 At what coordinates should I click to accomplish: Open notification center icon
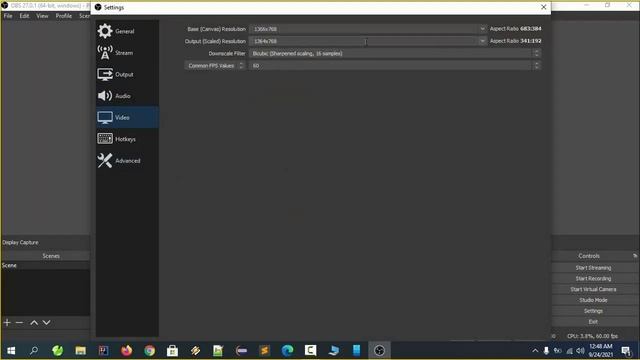(626, 351)
